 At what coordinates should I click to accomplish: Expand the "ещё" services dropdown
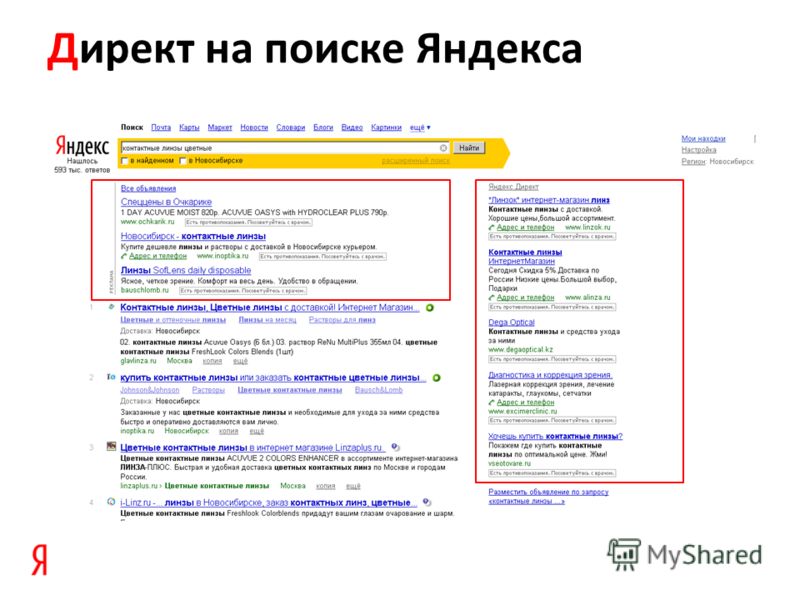(420, 128)
